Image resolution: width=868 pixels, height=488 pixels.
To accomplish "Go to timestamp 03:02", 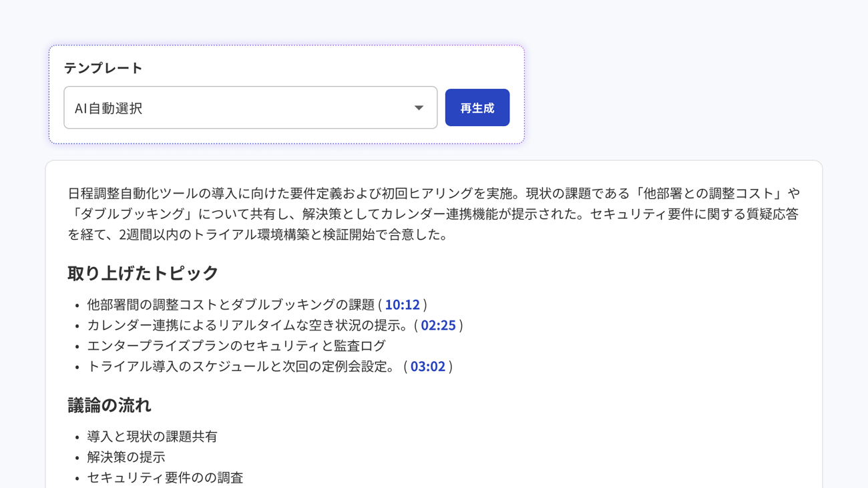I will (427, 367).
